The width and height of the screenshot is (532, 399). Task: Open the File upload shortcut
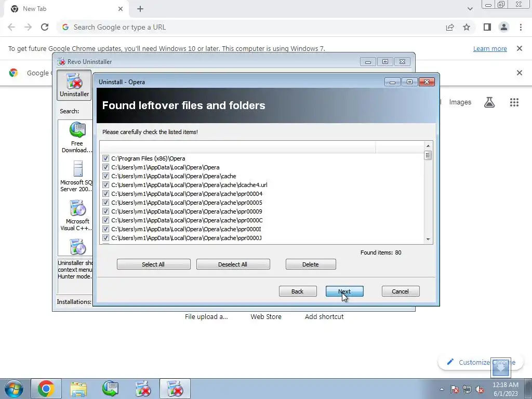click(x=206, y=316)
